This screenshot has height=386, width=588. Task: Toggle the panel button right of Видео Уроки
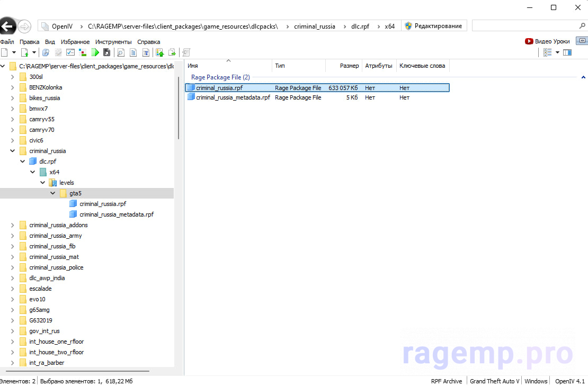click(x=582, y=41)
